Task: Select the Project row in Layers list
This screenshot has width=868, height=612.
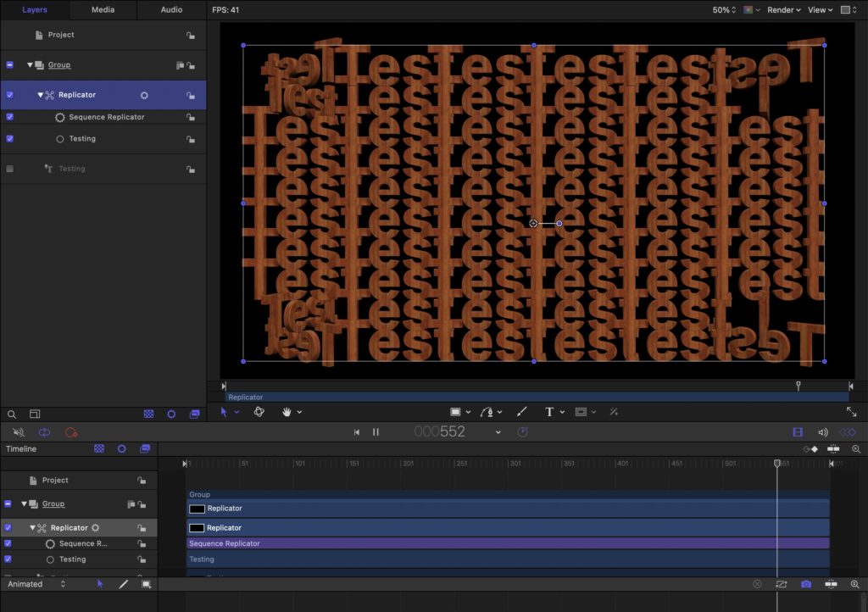Action: tap(103, 35)
